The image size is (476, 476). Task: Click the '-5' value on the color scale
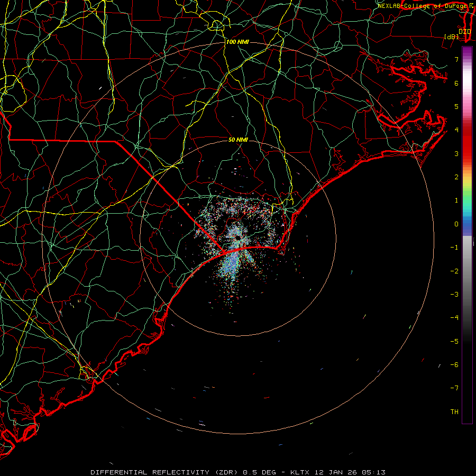coord(454,342)
